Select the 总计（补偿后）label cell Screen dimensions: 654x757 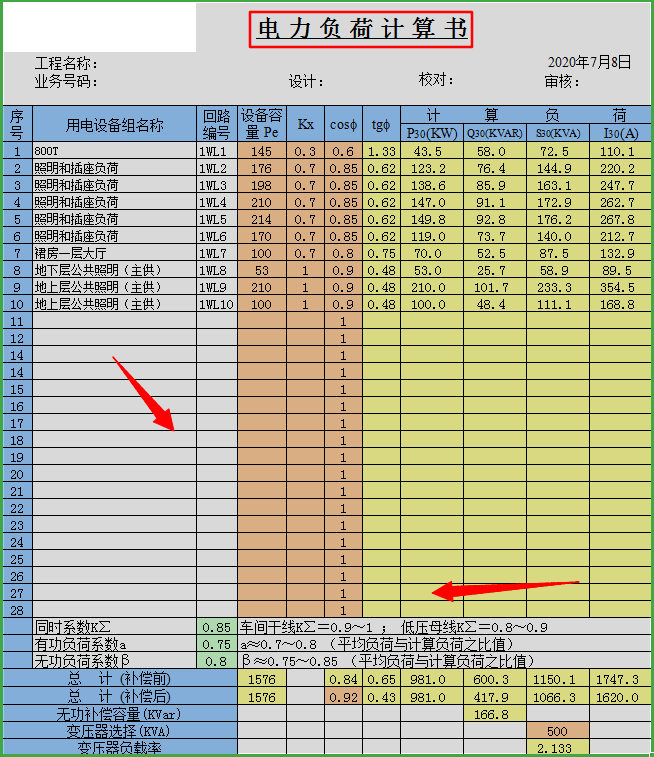(x=120, y=696)
